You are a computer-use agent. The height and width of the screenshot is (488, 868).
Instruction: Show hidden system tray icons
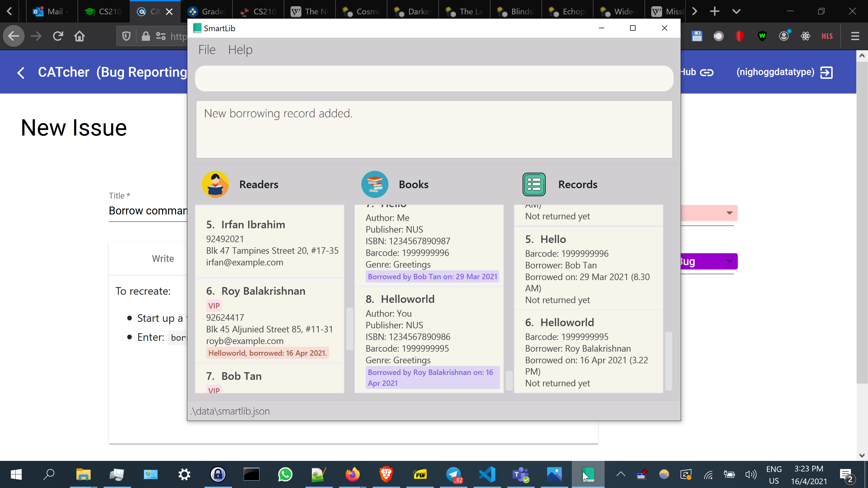coord(620,474)
